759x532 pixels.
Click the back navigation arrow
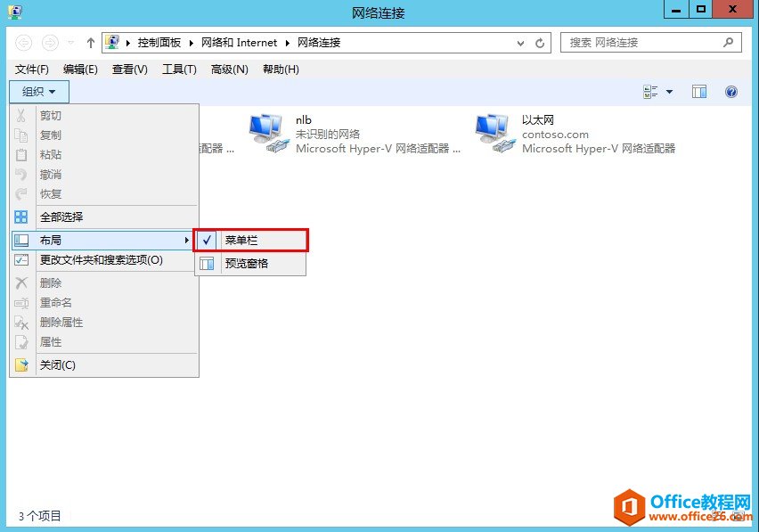(x=24, y=42)
